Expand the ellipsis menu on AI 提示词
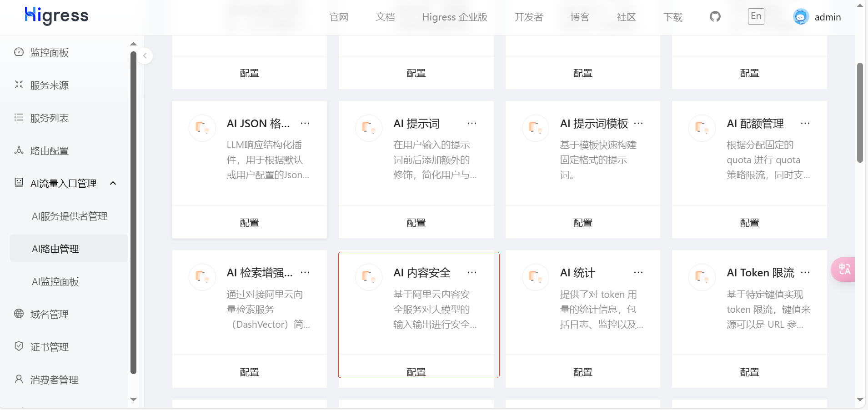 coord(472,123)
